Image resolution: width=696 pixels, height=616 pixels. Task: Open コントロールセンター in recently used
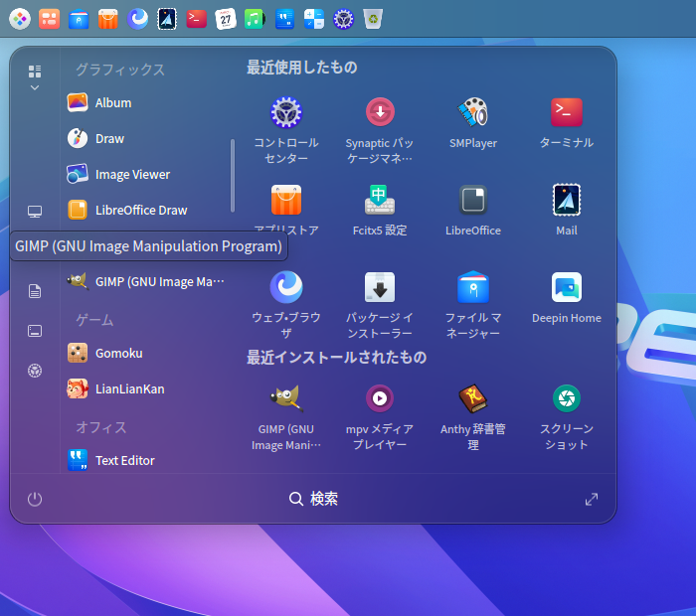pyautogui.click(x=286, y=129)
